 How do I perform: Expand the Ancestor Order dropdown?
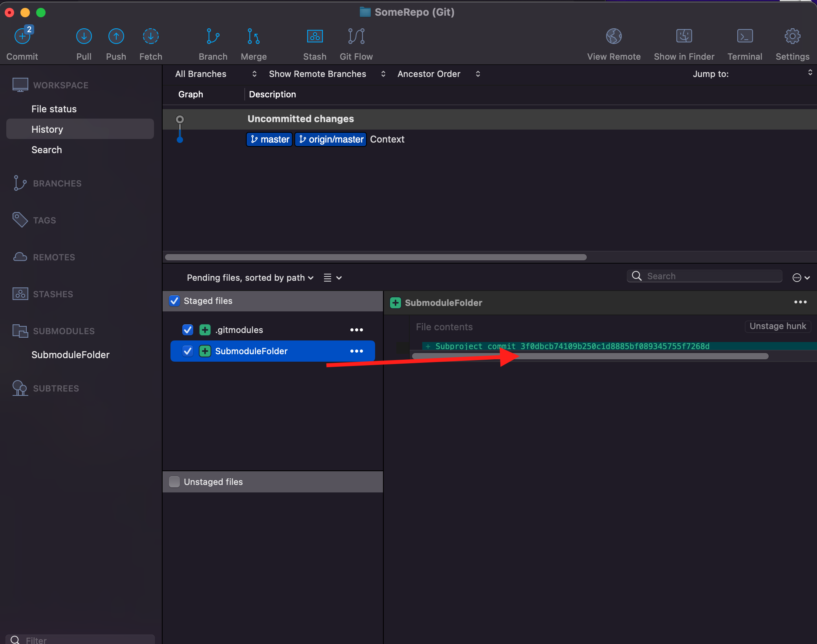tap(438, 74)
